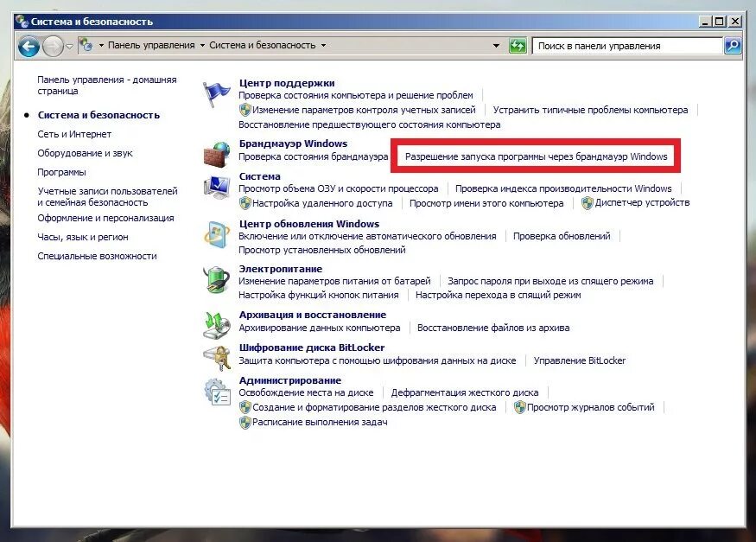Open the Система heading link

click(x=259, y=176)
